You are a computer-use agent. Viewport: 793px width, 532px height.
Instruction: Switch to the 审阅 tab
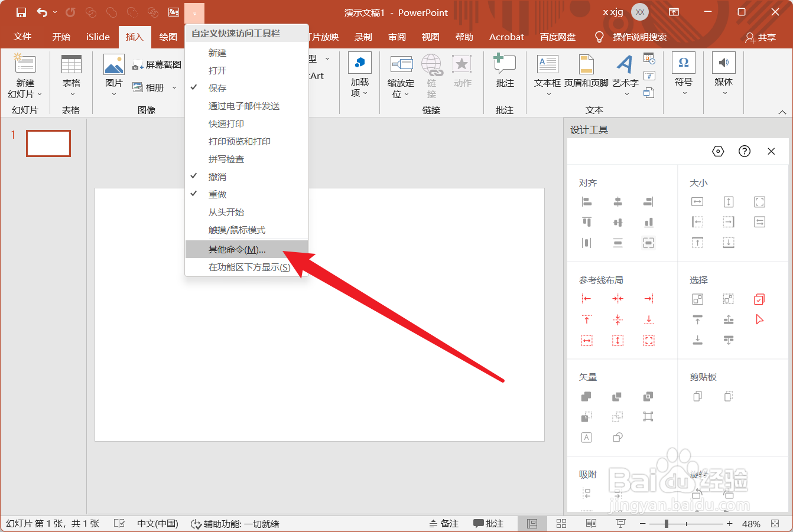pos(397,37)
